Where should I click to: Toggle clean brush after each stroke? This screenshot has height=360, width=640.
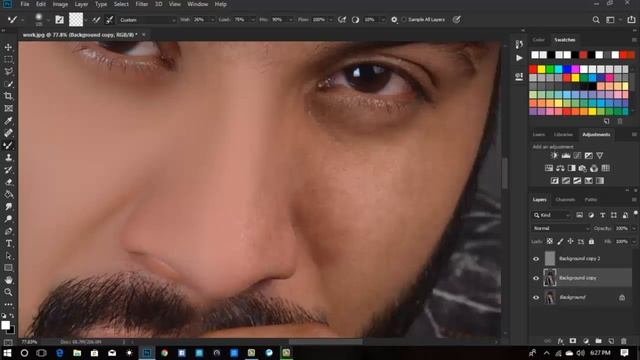[109, 20]
